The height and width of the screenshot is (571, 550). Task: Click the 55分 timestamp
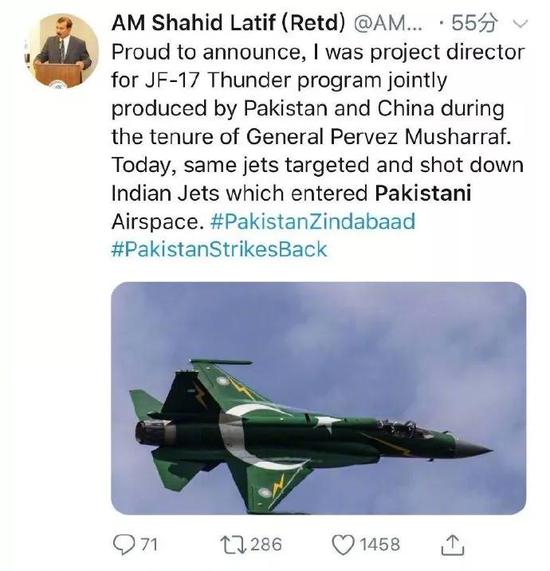click(x=474, y=24)
